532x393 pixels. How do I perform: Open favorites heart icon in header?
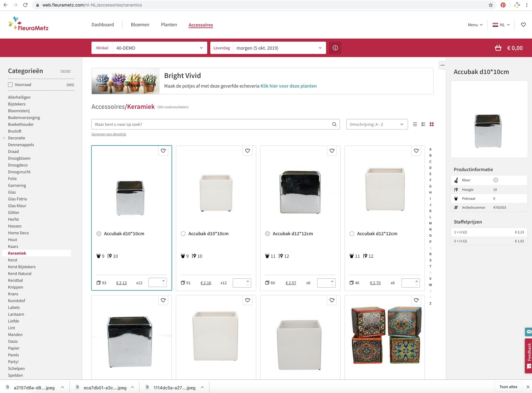click(523, 25)
